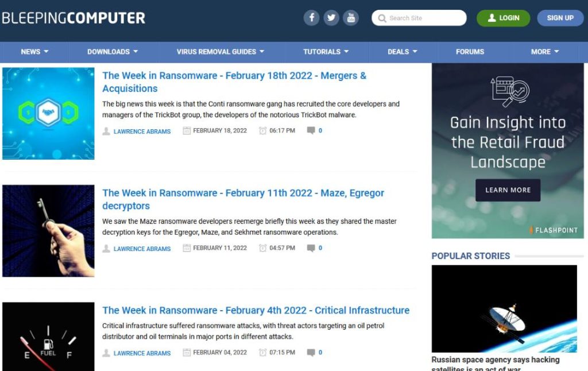This screenshot has height=371, width=588.
Task: Click the comment bubble icon for February 11th article
Action: point(311,248)
